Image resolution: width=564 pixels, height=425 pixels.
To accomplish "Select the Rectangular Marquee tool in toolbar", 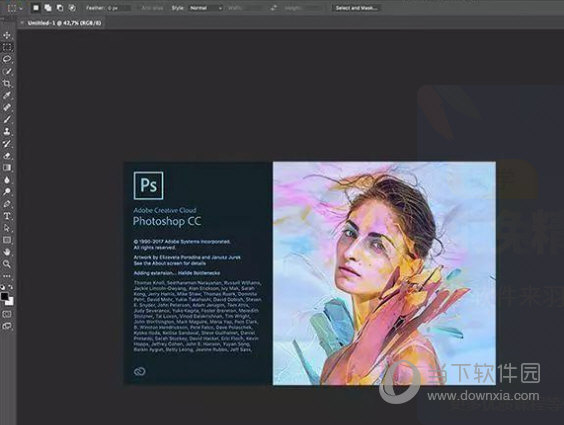I will pyautogui.click(x=6, y=47).
